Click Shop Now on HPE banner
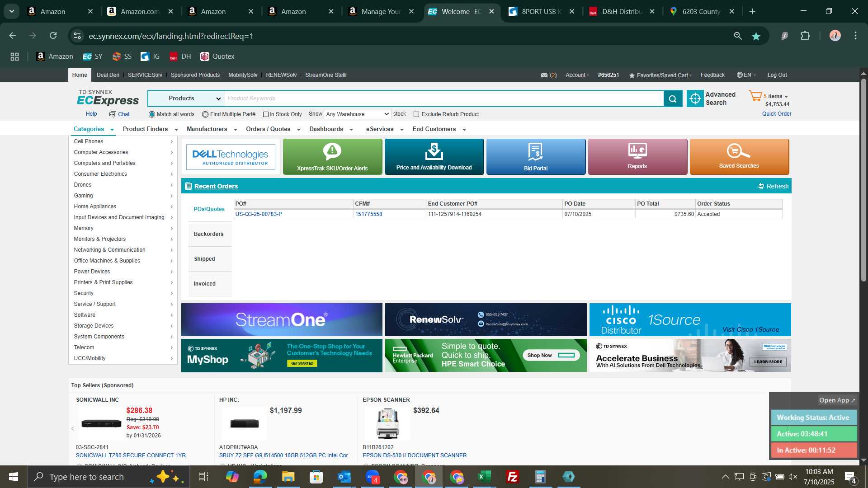This screenshot has width=868, height=488. 551,355
